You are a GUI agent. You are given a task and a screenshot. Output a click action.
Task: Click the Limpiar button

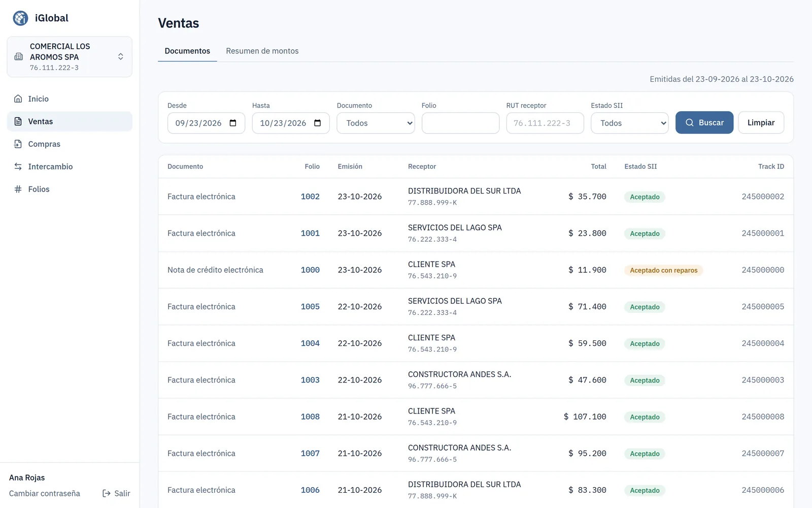(x=761, y=122)
